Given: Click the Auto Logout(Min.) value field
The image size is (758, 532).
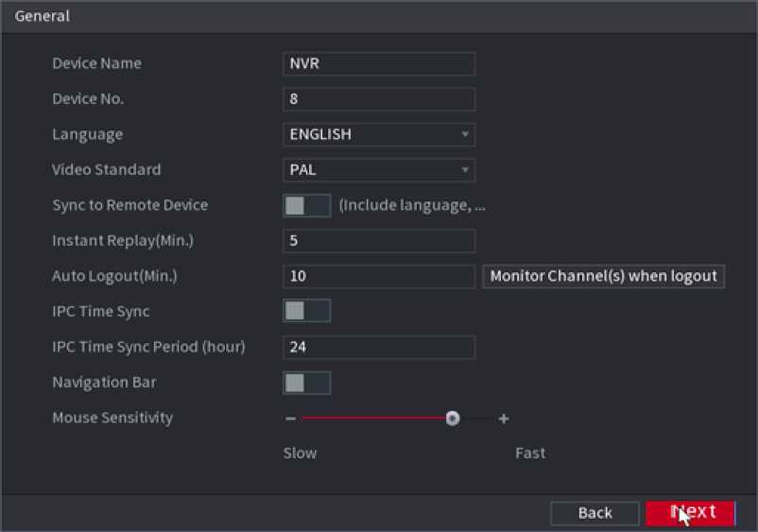Looking at the screenshot, I should [x=378, y=277].
